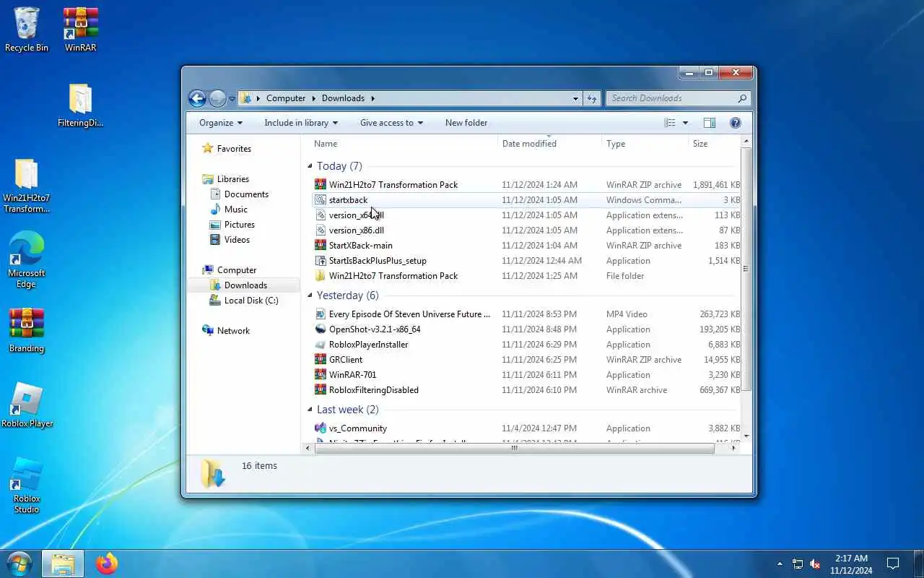Click the New folder button
The width and height of the screenshot is (924, 578).
[466, 123]
